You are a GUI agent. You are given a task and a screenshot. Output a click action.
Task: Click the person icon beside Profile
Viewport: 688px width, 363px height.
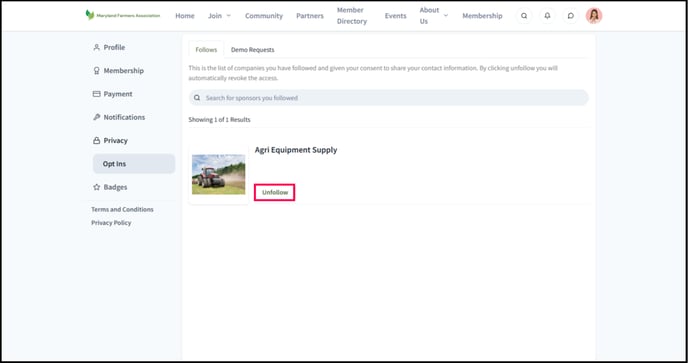coord(97,47)
